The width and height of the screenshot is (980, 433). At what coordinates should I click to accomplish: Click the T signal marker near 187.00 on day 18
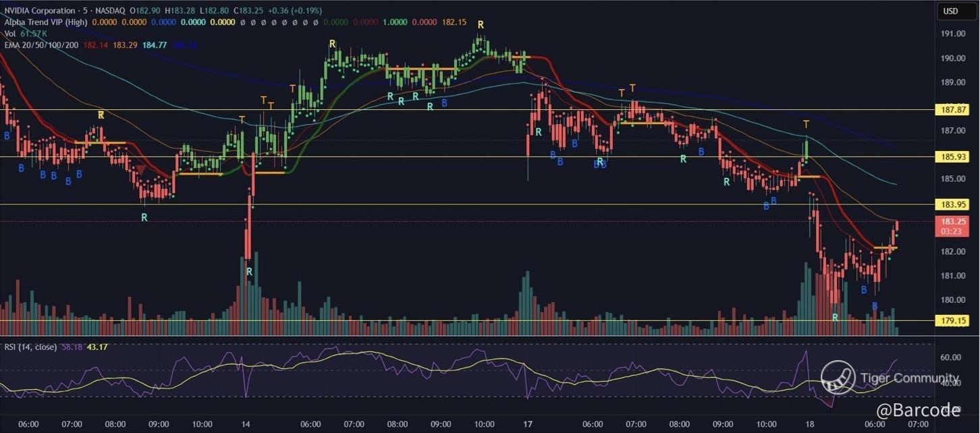pos(806,124)
